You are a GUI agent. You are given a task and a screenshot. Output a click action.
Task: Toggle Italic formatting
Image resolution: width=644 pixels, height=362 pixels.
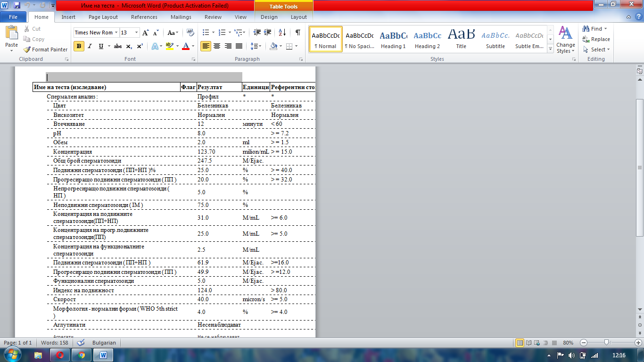90,46
